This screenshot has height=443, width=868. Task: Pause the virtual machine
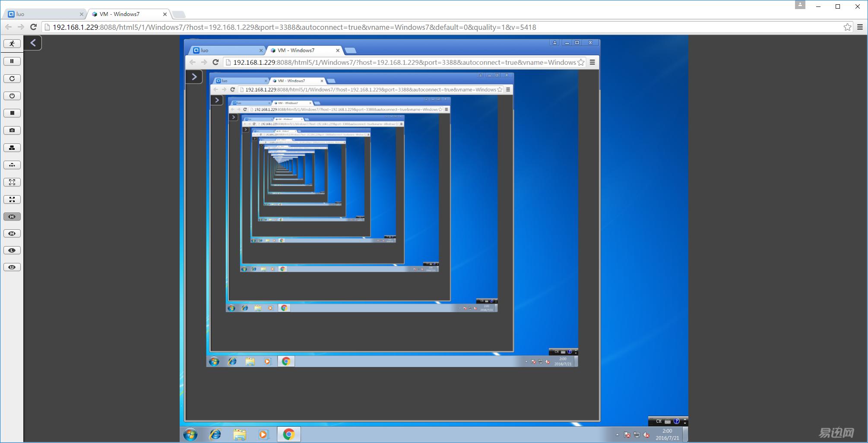[x=12, y=61]
